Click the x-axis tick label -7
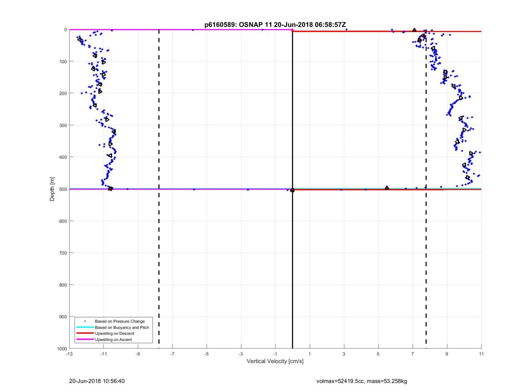The width and height of the screenshot is (532, 392). [172, 354]
